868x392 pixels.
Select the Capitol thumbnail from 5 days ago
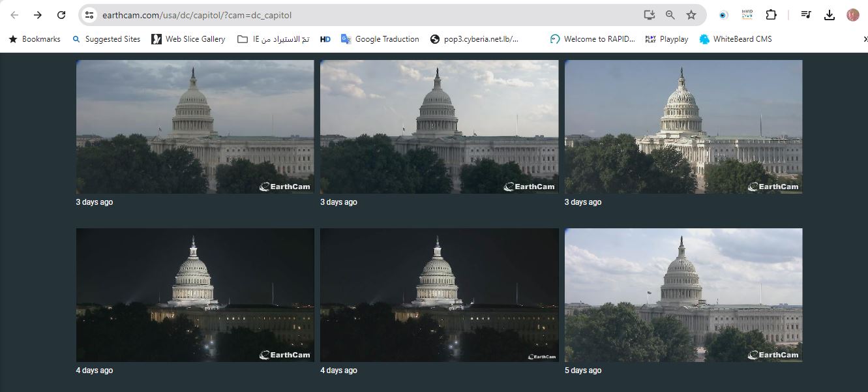[x=683, y=295]
